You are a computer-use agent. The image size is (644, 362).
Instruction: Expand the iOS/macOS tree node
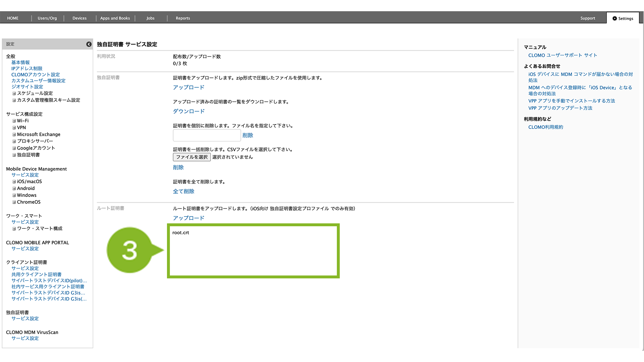[x=14, y=182]
